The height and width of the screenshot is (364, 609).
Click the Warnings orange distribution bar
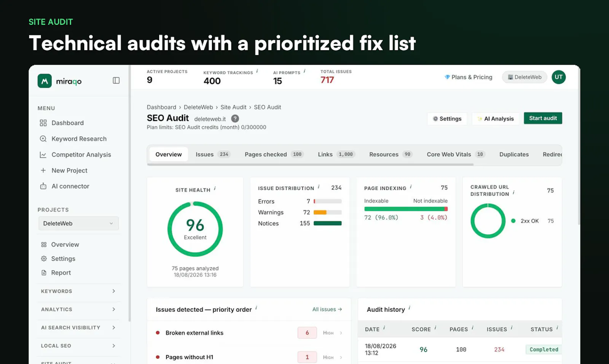320,212
